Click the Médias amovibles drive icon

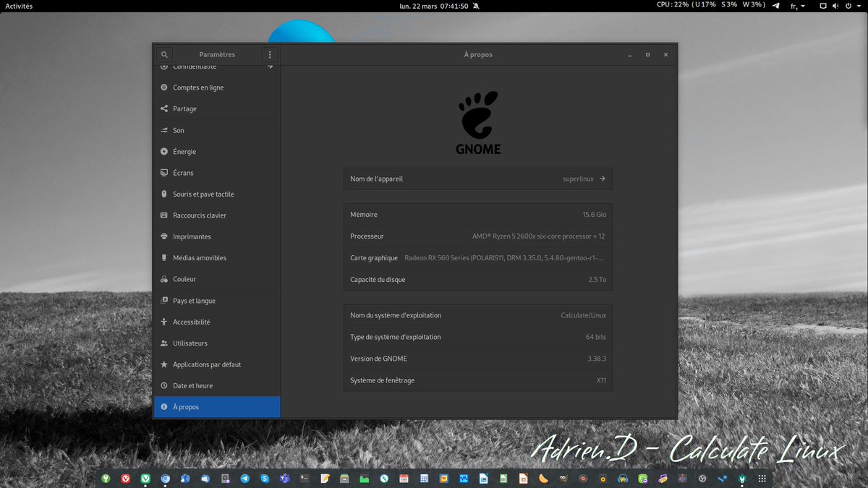click(x=164, y=257)
